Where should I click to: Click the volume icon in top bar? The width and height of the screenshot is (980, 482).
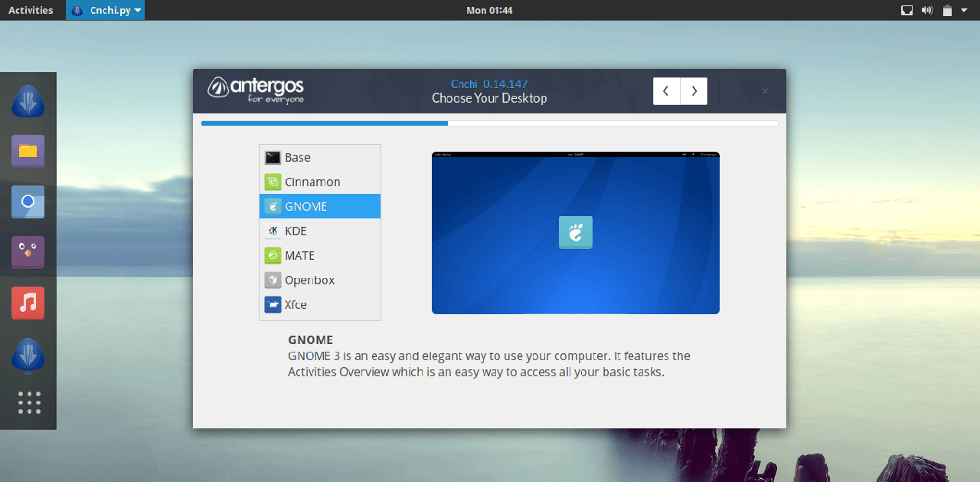pos(927,10)
